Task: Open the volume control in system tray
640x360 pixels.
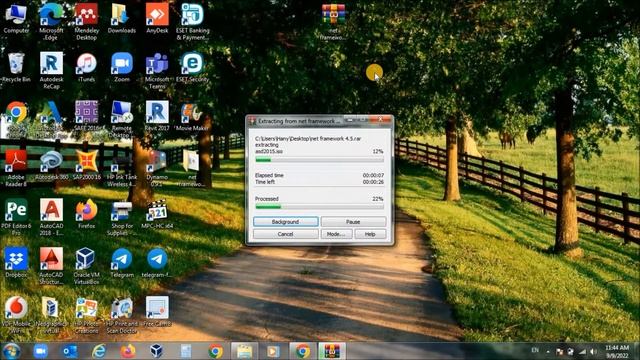Action: tap(593, 351)
